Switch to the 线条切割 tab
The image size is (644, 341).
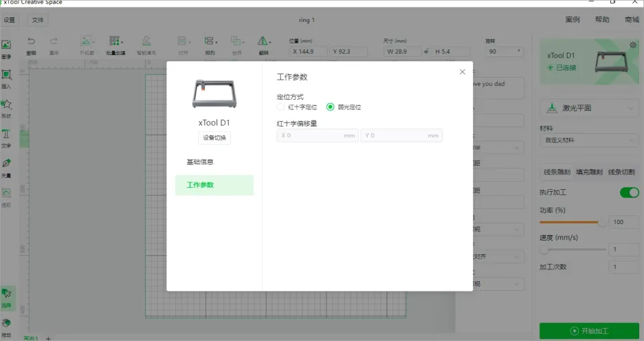click(621, 172)
